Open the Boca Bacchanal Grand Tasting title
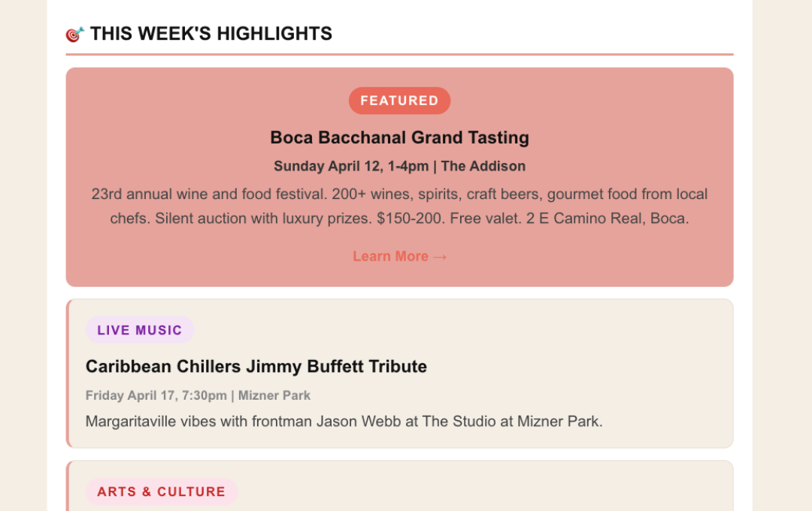The height and width of the screenshot is (511, 812). (x=399, y=138)
